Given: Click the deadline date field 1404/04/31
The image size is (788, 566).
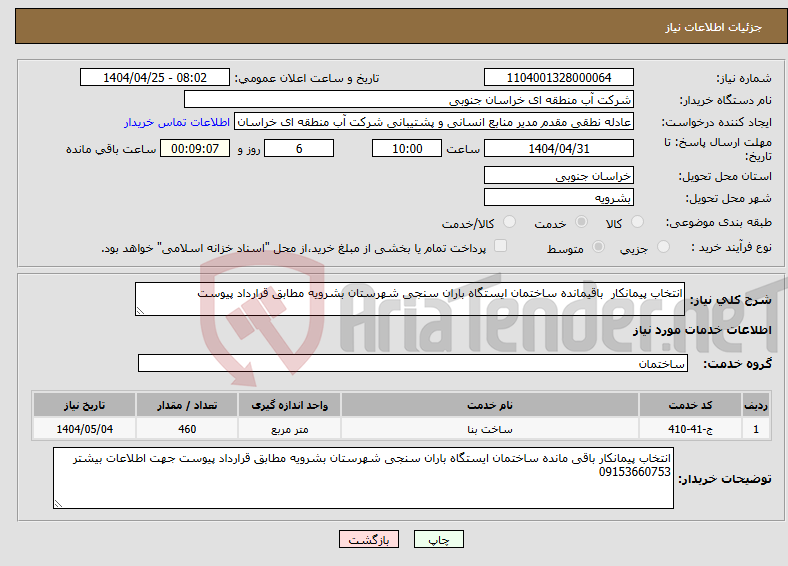Looking at the screenshot, I should (558, 148).
